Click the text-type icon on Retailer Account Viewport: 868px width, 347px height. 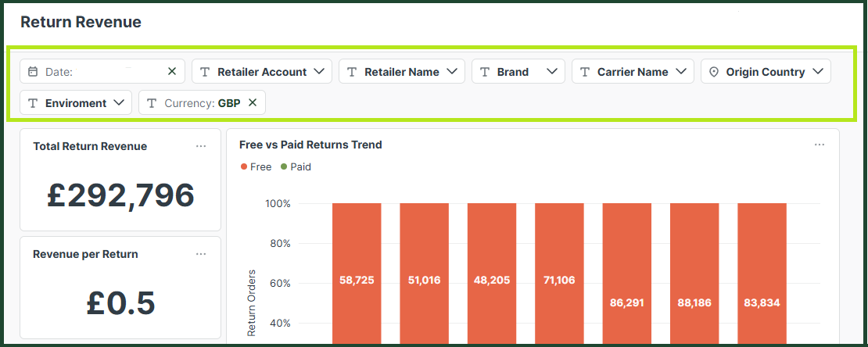coord(205,72)
